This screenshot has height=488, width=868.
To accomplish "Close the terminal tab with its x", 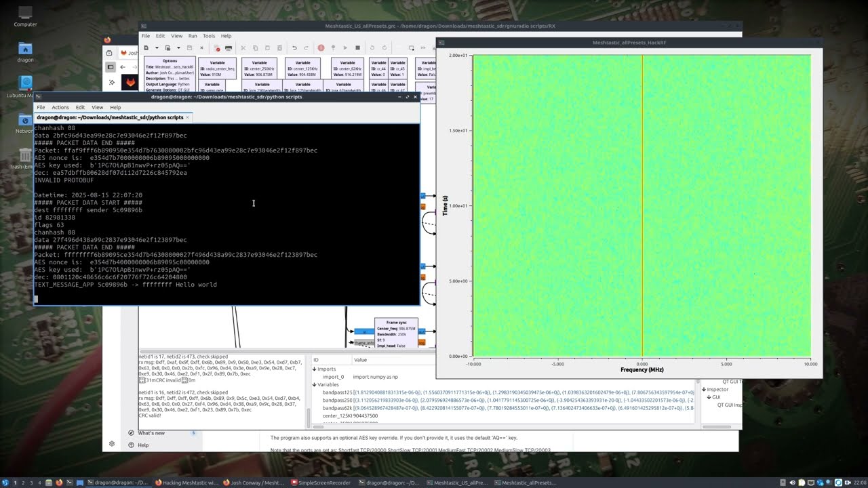I will pyautogui.click(x=188, y=117).
